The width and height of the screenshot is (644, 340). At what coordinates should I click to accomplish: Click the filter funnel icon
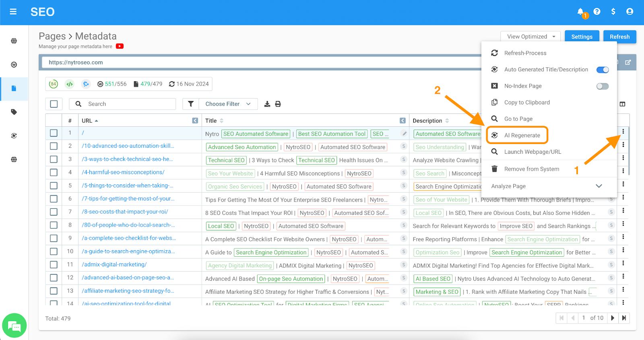point(191,104)
